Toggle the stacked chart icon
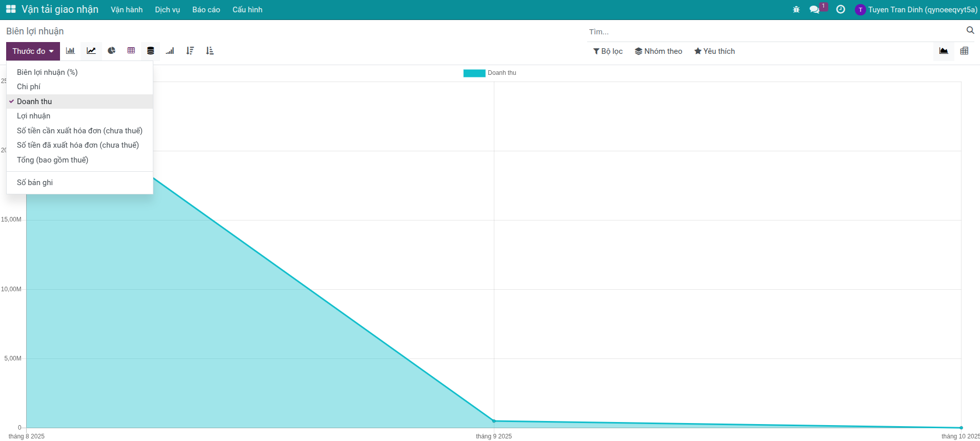980x441 pixels. (x=151, y=51)
